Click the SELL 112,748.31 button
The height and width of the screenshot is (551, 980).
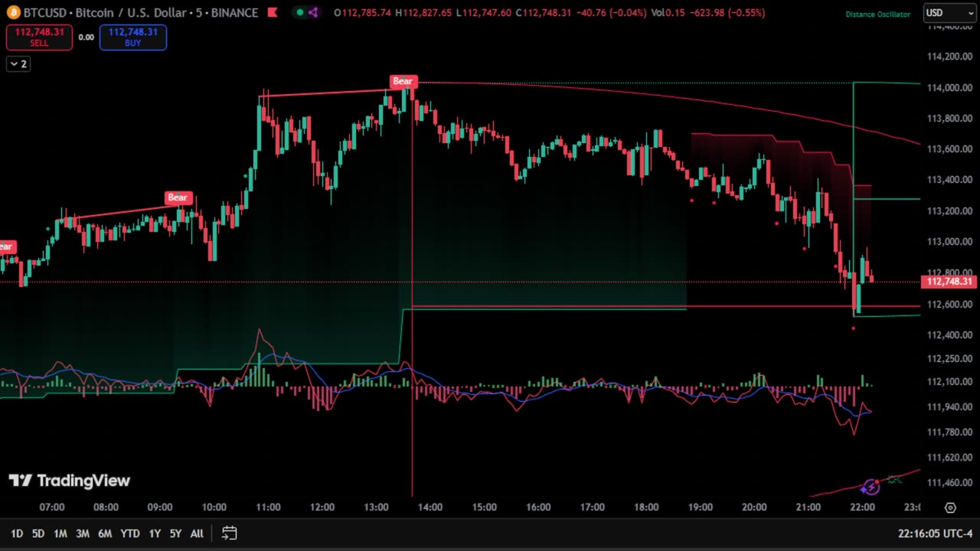point(39,37)
